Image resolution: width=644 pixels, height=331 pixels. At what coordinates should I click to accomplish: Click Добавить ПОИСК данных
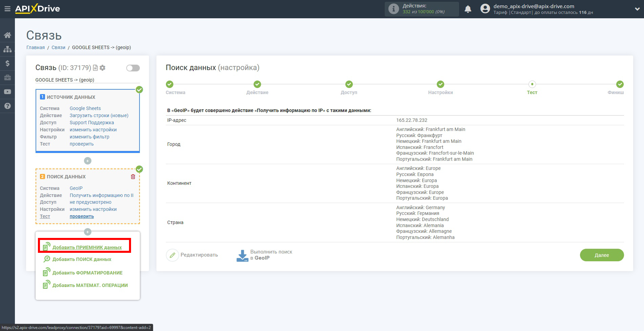[x=82, y=259]
